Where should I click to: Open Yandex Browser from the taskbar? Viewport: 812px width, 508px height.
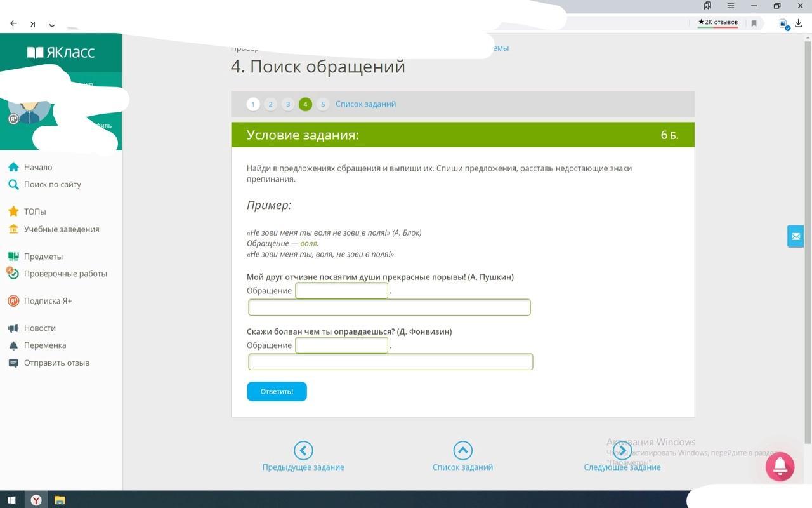click(36, 500)
